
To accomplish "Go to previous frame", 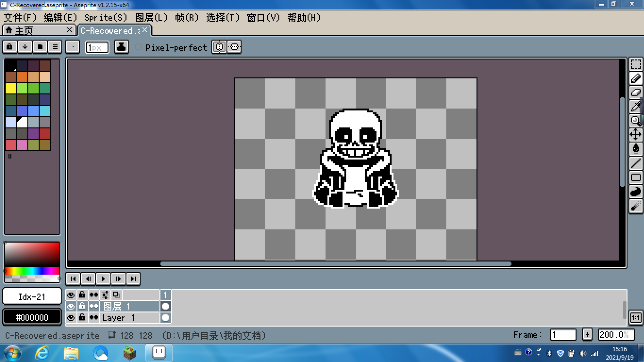I will pos(88,278).
